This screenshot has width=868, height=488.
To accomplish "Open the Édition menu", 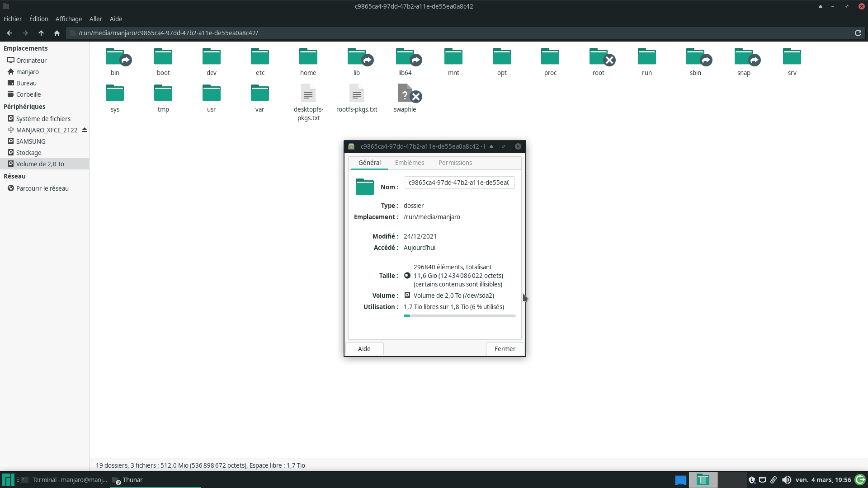I will [39, 19].
